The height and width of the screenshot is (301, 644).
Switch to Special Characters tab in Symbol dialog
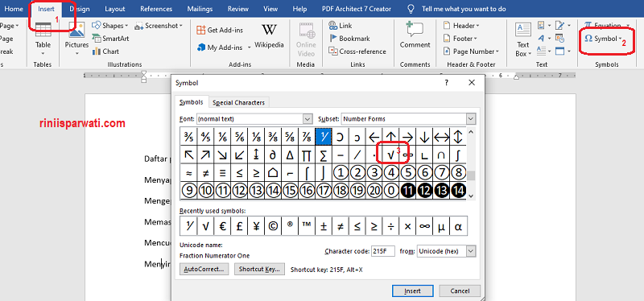click(238, 103)
